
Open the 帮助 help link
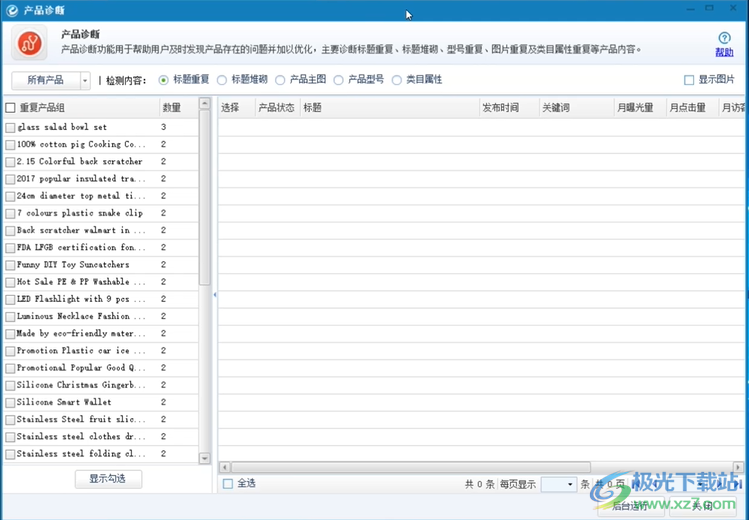(x=724, y=53)
